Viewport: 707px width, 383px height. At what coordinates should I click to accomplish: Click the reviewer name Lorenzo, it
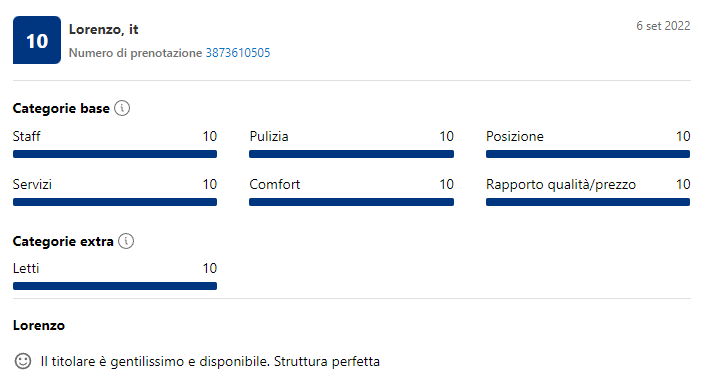103,29
